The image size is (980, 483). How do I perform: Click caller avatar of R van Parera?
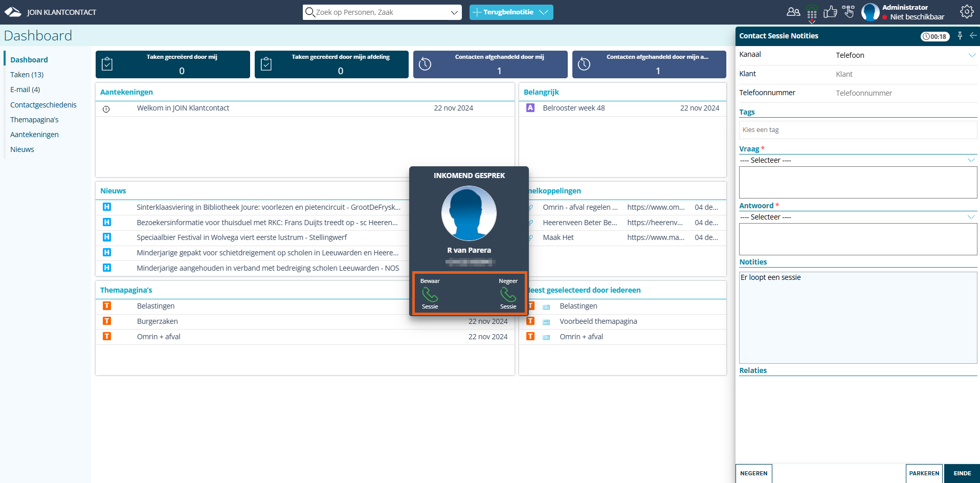tap(469, 213)
